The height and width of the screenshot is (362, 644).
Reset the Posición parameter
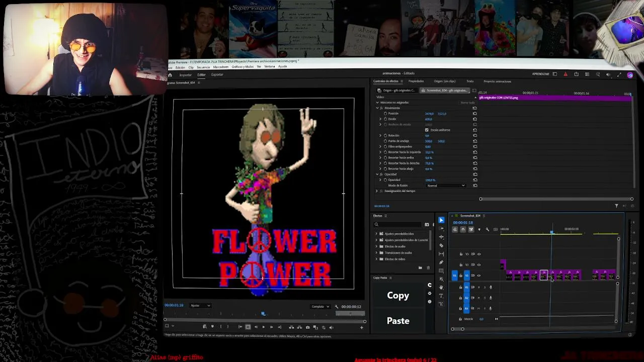pyautogui.click(x=474, y=114)
